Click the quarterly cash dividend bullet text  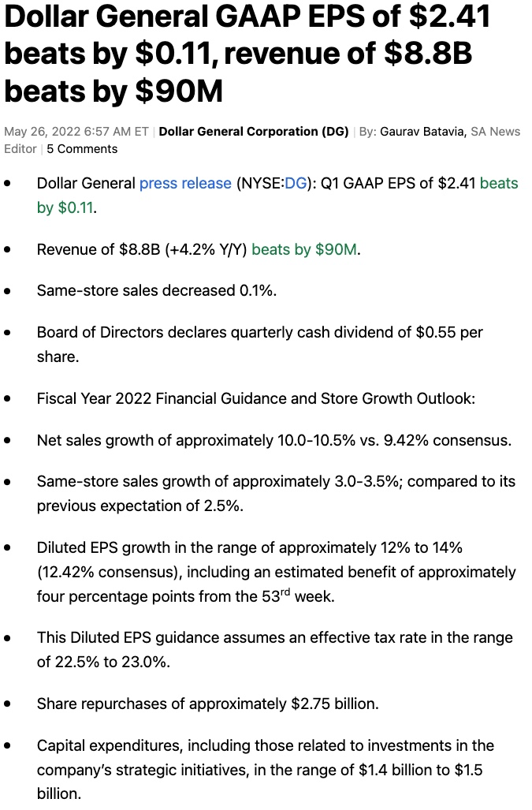pos(260,332)
